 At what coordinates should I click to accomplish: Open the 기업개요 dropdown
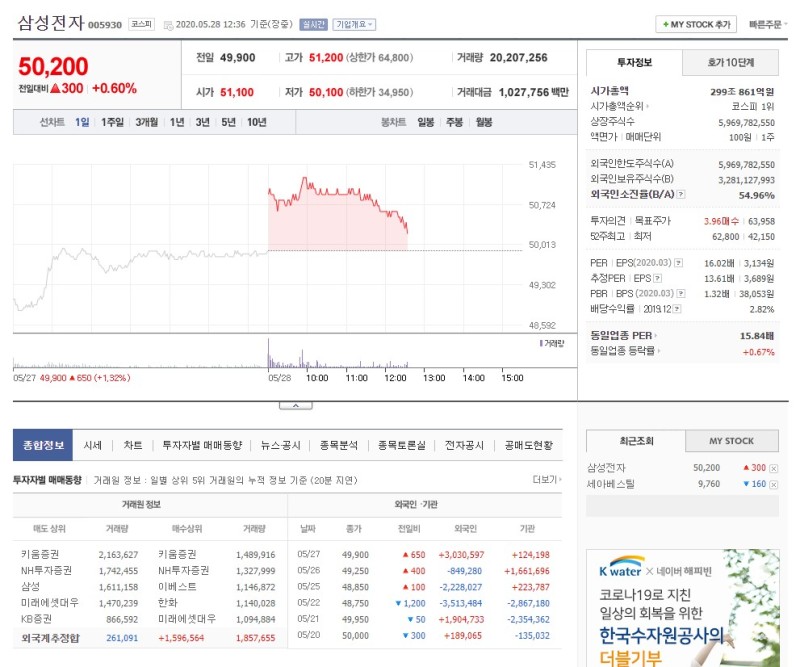coord(354,24)
